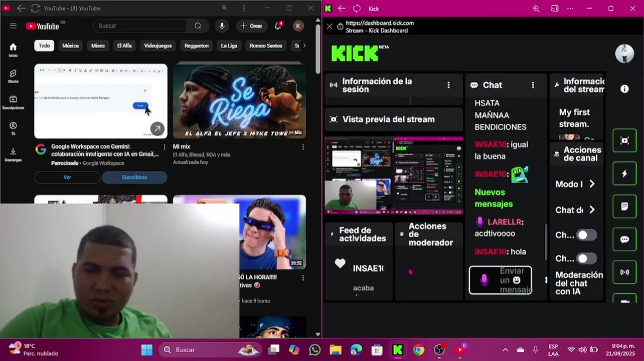This screenshot has width=644, height=361.
Task: Open File Explorer from taskbar
Action: [336, 350]
